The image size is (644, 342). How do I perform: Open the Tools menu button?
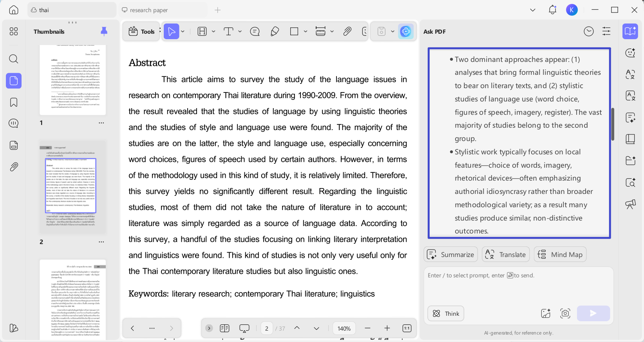[141, 31]
